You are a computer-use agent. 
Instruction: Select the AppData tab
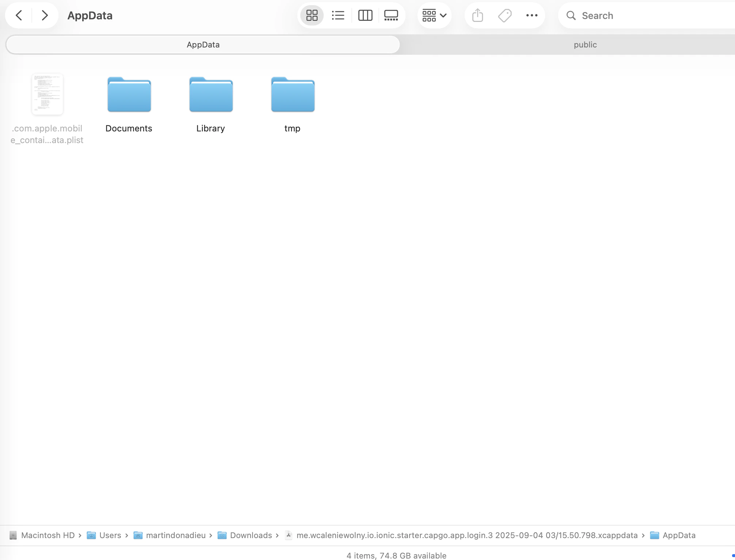(x=203, y=45)
